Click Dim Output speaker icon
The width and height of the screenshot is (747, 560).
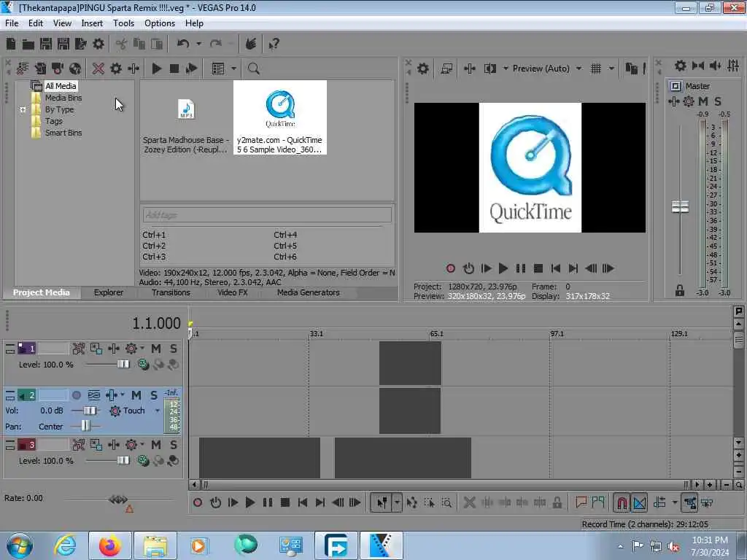715,66
